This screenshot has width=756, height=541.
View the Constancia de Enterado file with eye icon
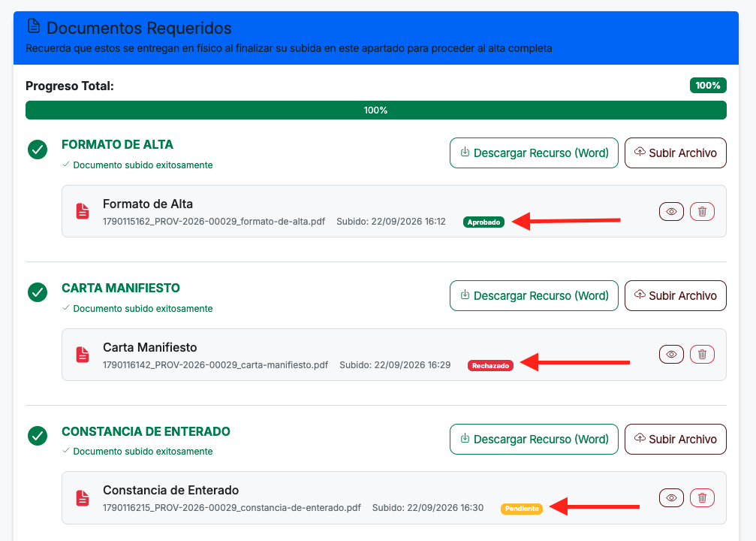(671, 497)
